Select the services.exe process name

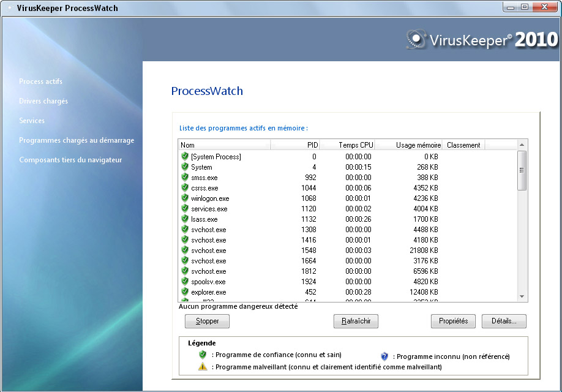[x=209, y=209]
